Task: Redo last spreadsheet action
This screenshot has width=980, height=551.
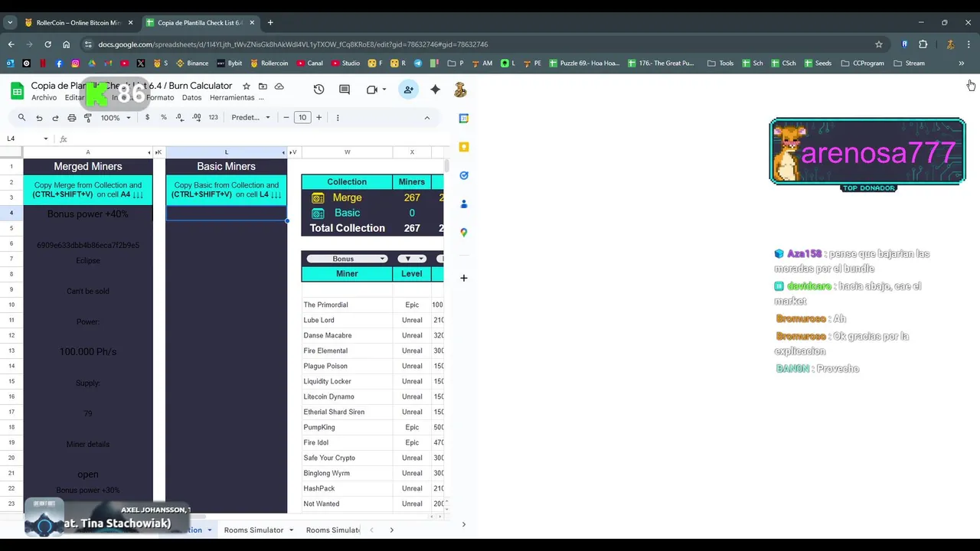Action: (55, 118)
